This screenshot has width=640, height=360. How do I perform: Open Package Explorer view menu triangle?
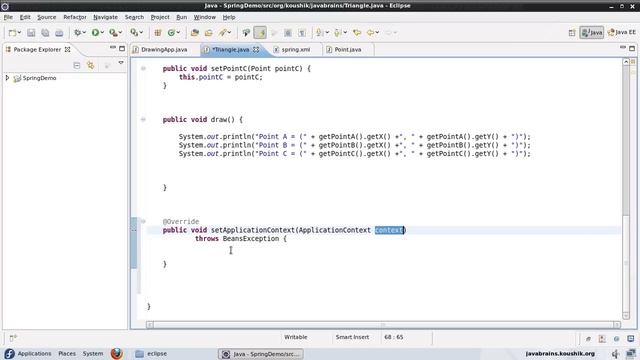pyautogui.click(x=121, y=63)
